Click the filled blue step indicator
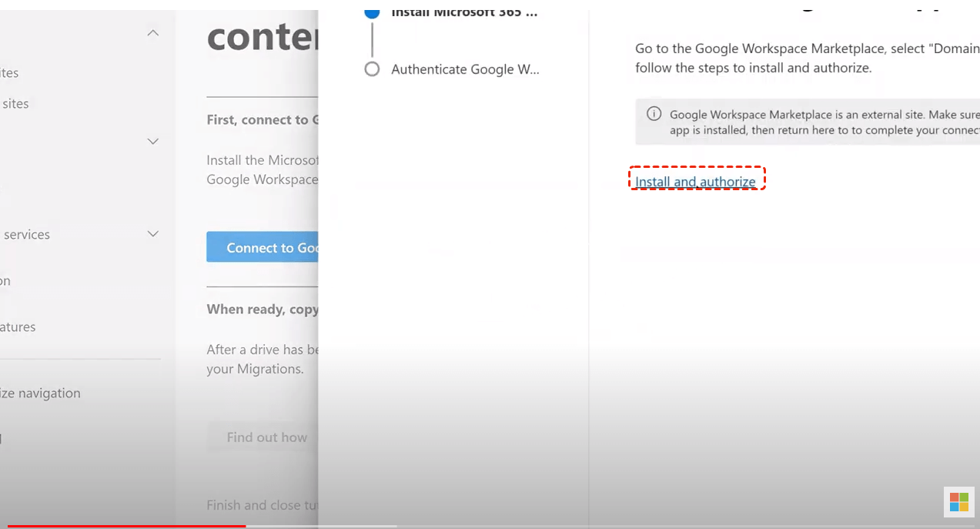 coord(372,12)
